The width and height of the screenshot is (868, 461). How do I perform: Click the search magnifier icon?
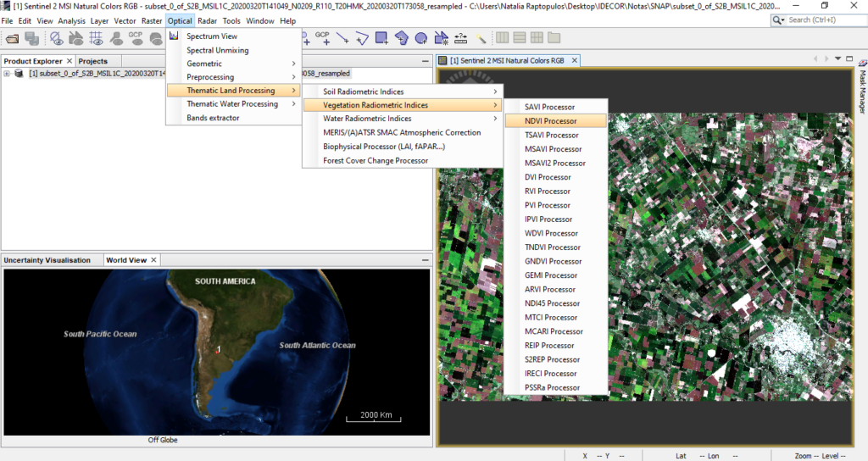(778, 20)
